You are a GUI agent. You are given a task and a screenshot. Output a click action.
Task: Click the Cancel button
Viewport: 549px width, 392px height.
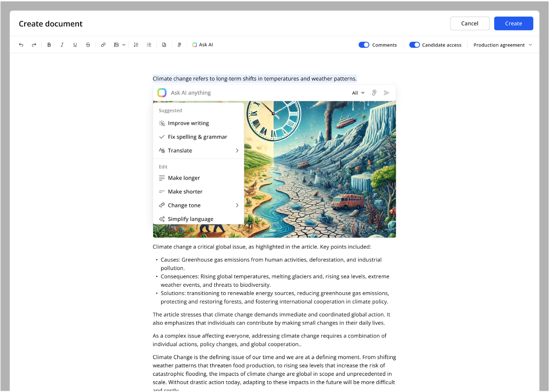[x=470, y=24]
